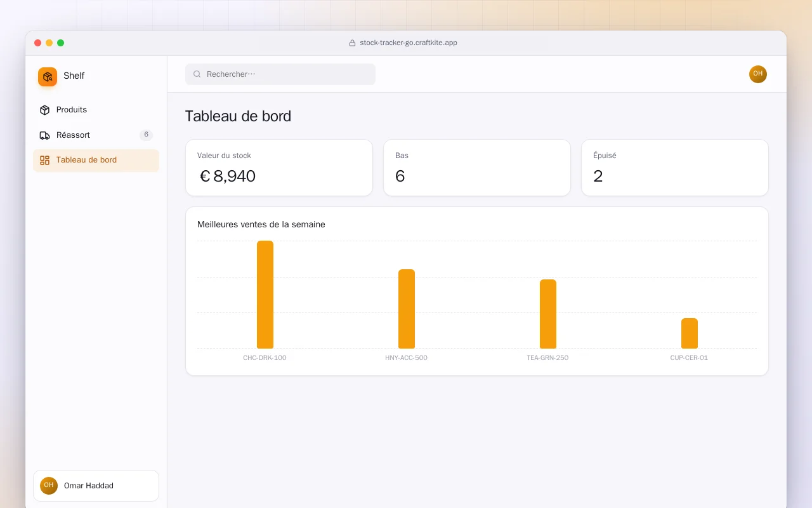Go to the Réassort section
The width and height of the screenshot is (812, 508).
[x=96, y=135]
